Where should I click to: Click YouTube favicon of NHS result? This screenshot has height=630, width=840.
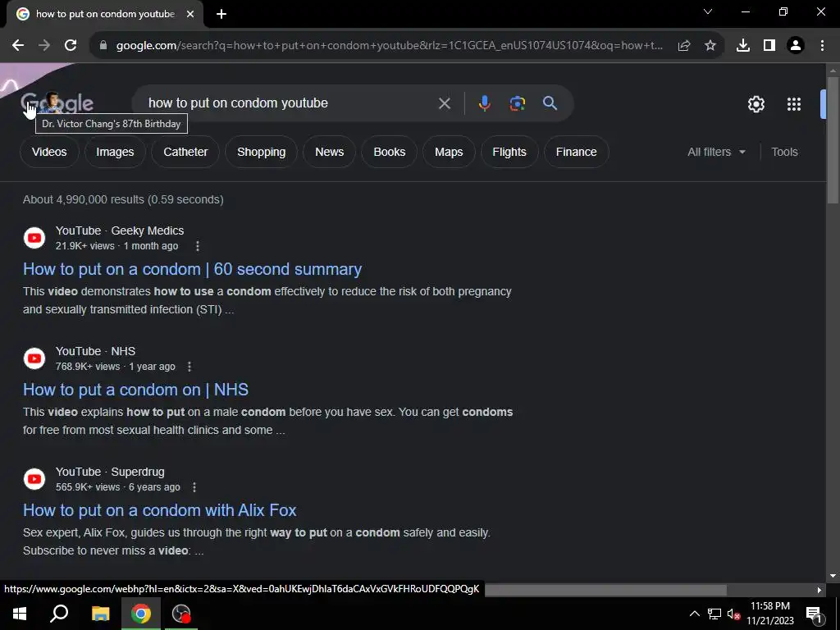[34, 358]
